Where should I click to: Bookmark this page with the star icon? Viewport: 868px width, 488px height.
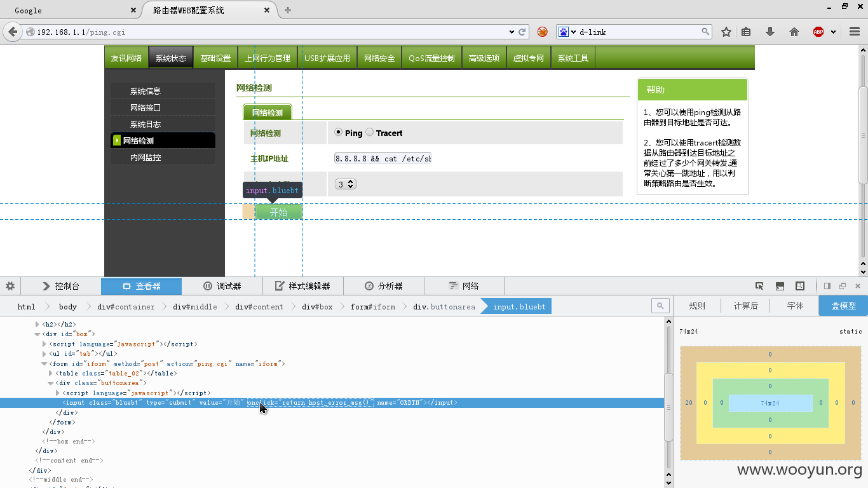[x=726, y=32]
